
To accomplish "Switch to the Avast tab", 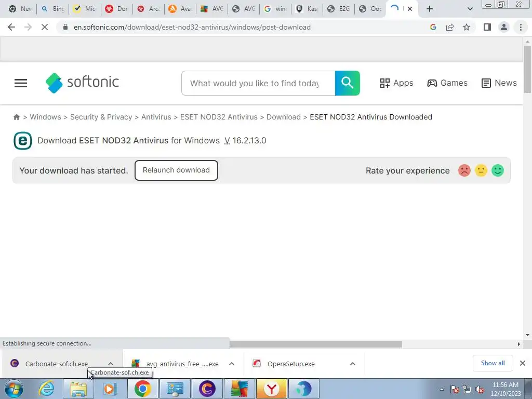I will 180,9.
